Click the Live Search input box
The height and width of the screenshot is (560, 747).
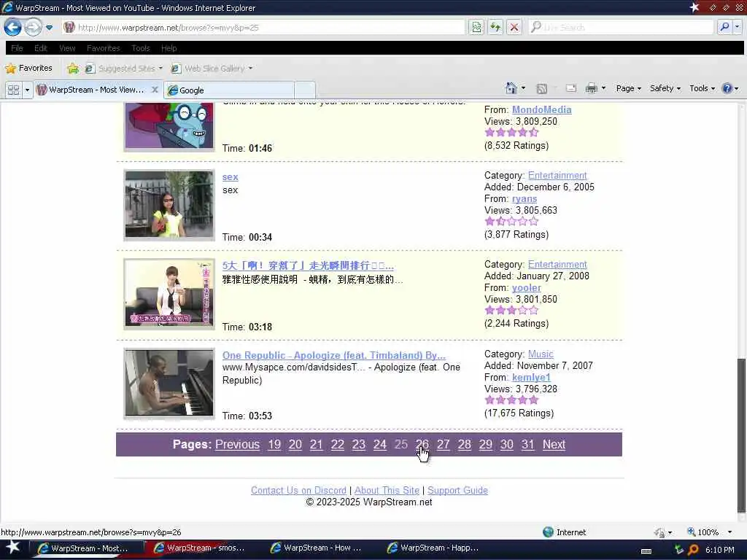tap(622, 27)
